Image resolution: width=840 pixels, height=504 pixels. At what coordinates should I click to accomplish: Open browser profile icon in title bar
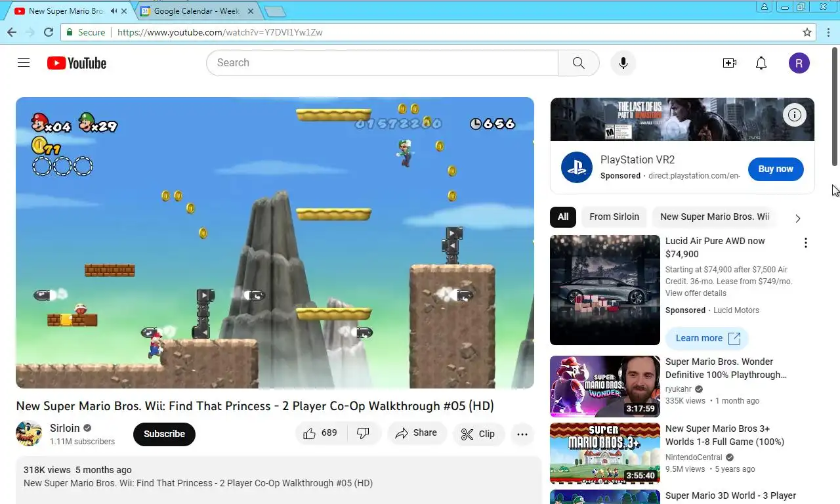(764, 7)
